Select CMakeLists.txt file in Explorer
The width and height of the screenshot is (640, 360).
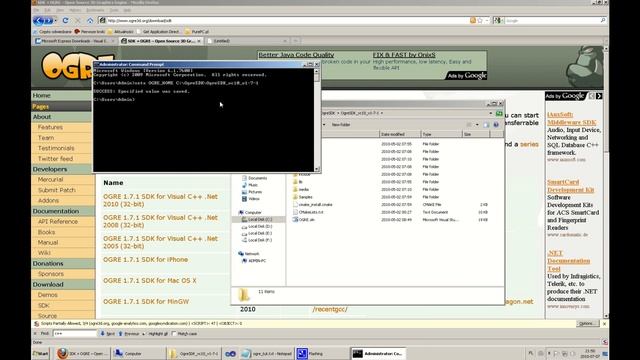click(311, 212)
